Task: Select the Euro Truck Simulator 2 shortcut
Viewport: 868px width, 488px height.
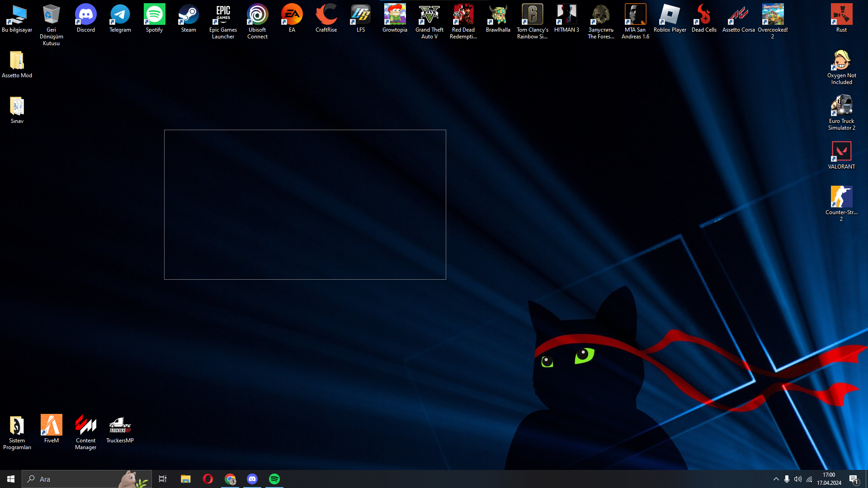Action: click(842, 113)
